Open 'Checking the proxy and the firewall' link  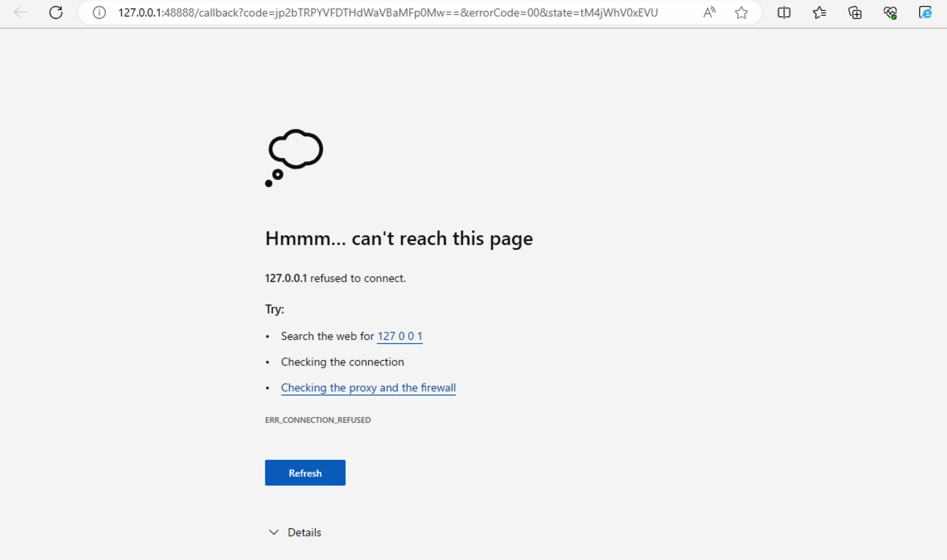click(x=368, y=387)
